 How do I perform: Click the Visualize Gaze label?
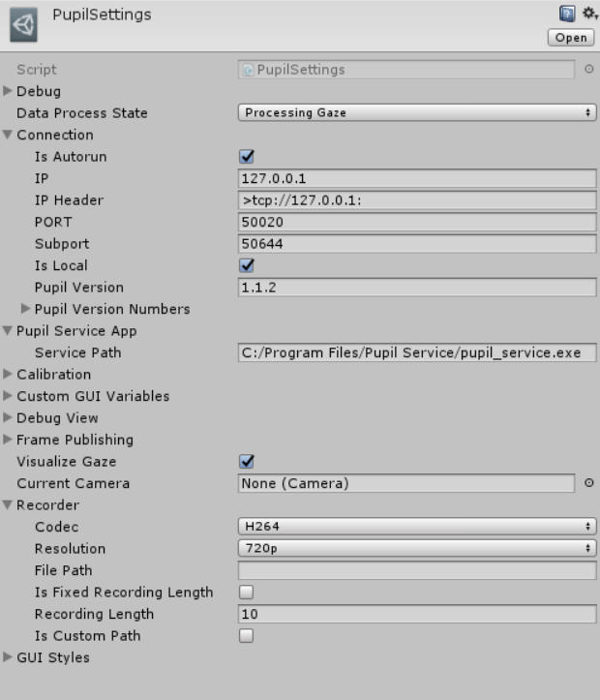67,461
